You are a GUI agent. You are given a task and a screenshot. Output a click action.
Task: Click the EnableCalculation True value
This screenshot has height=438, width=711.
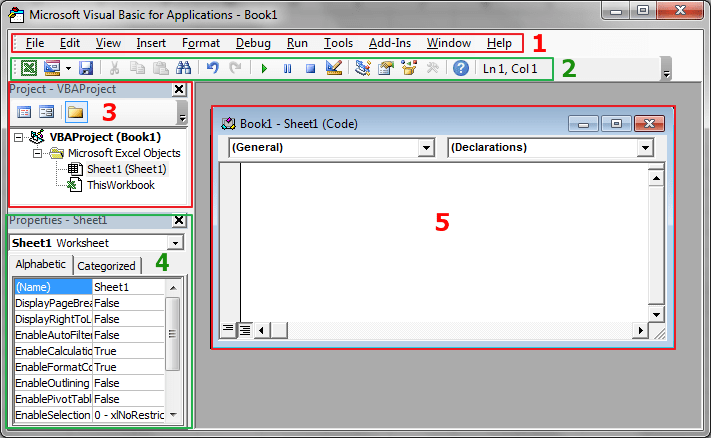pos(128,351)
